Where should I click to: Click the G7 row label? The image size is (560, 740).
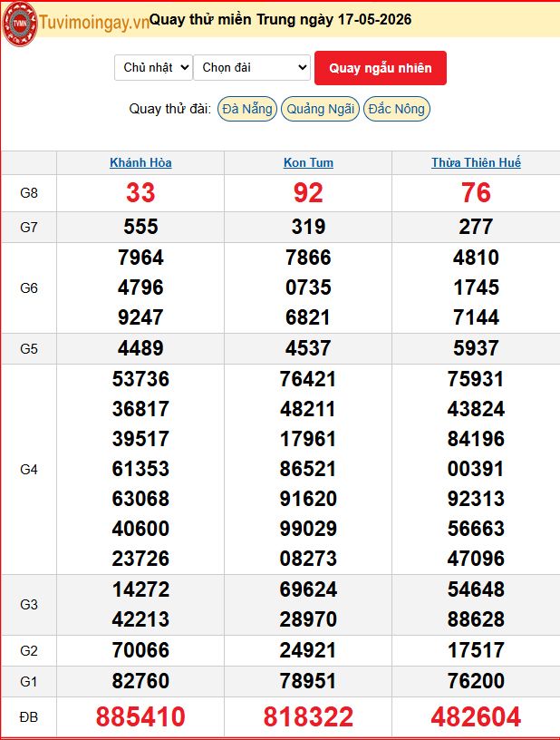pos(29,228)
